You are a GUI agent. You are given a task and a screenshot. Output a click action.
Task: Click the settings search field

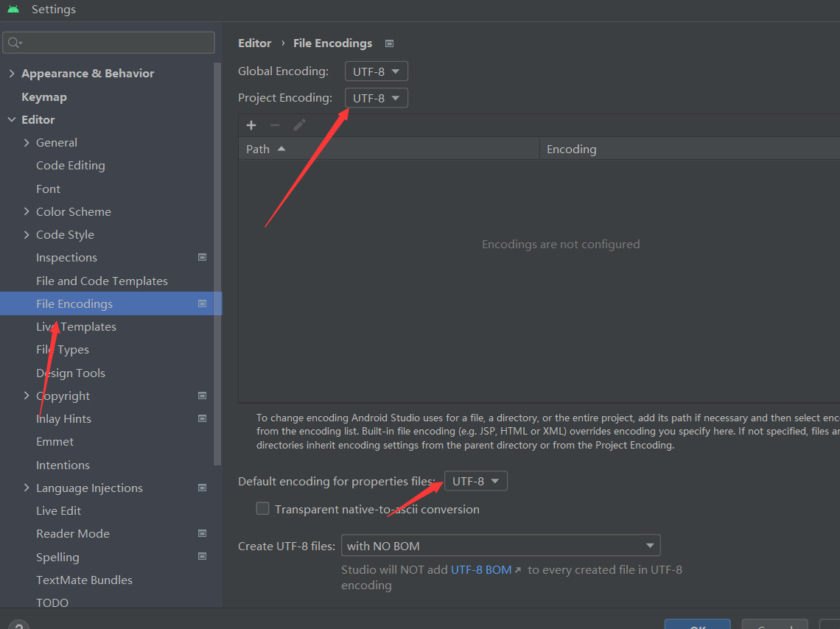tap(109, 43)
